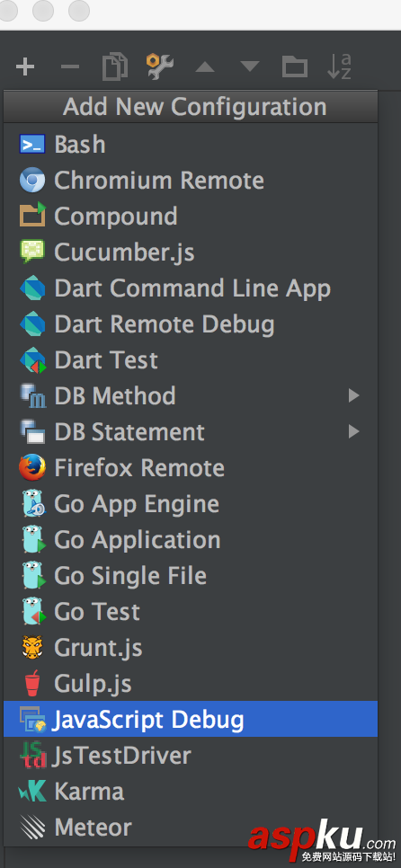Select highlighted JavaScript Debug entry

point(191,719)
